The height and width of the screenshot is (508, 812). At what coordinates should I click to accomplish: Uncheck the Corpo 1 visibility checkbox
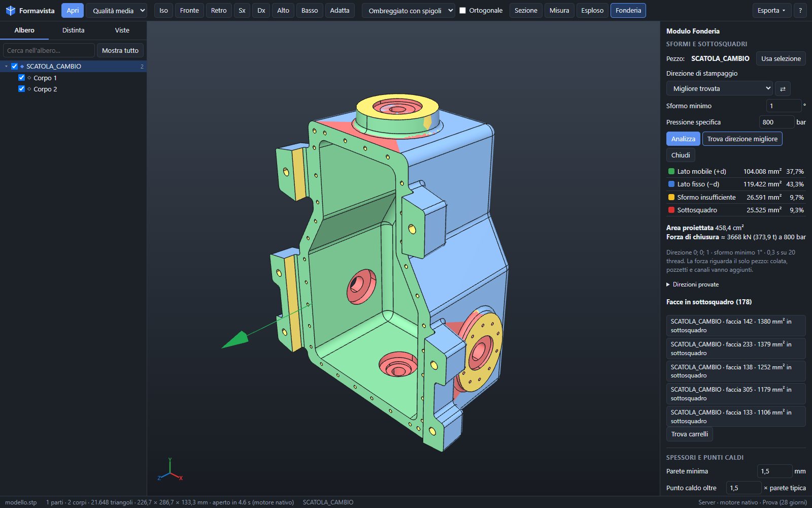pos(21,78)
